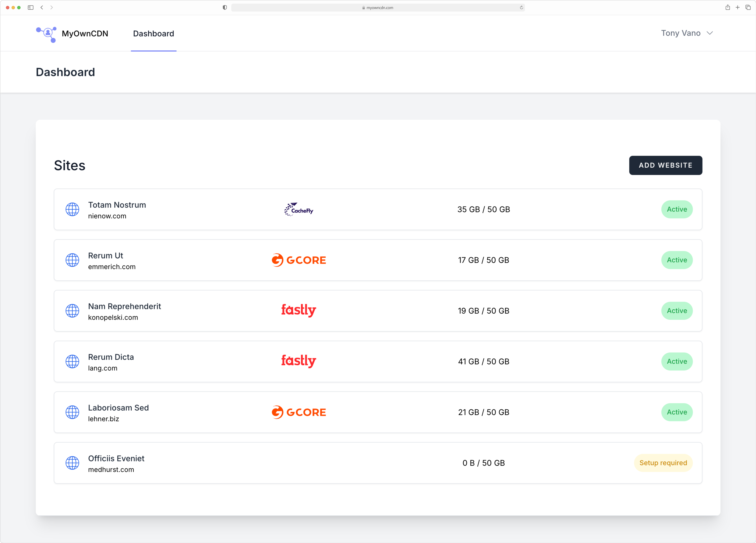This screenshot has height=543, width=756.
Task: Click the 17 GB / 50 GB usage
Action: [x=484, y=260]
